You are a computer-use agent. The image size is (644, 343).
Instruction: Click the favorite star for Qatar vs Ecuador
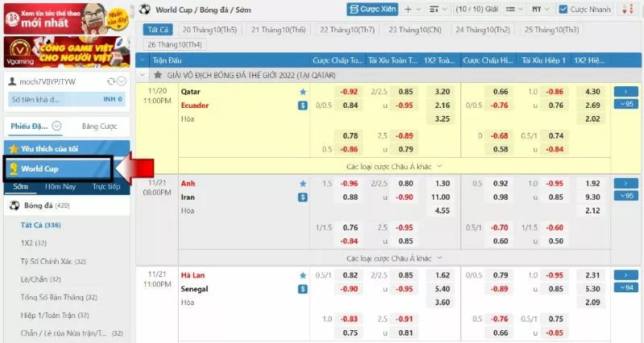click(303, 92)
